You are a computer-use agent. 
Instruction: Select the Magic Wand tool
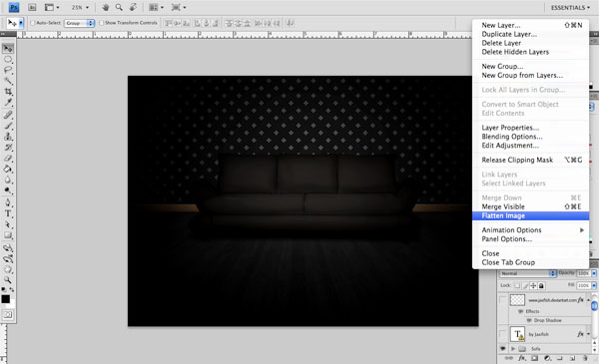click(8, 81)
